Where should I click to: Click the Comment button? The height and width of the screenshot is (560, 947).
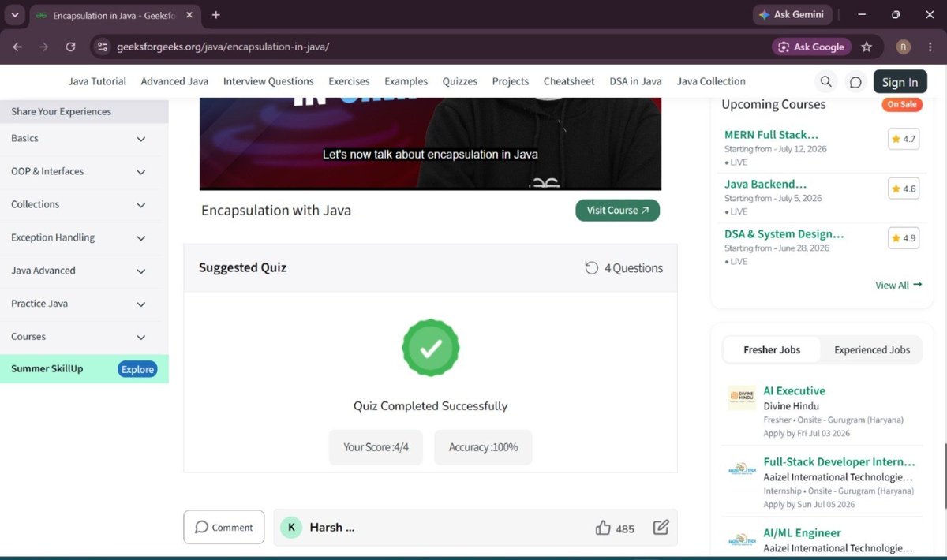[224, 527]
